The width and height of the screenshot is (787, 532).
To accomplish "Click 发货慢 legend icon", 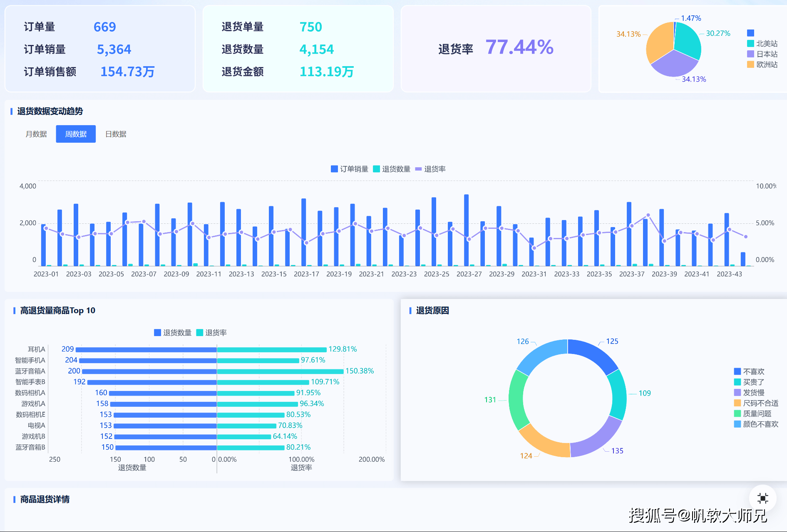I will point(737,392).
